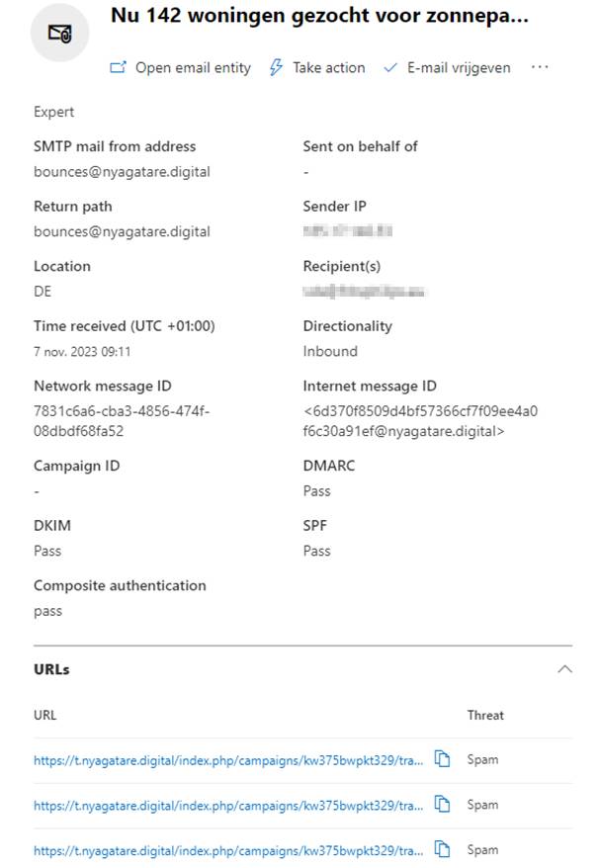This screenshot has width=599, height=868.
Task: Copy the first campaign URL
Action: [443, 759]
